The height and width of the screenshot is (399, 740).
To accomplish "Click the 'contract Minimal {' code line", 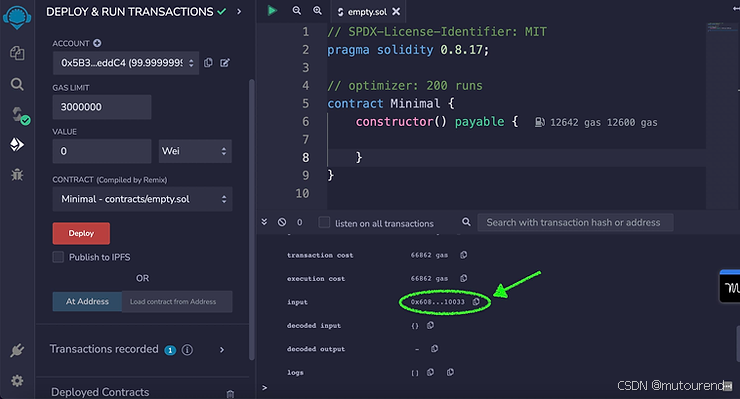I will pyautogui.click(x=391, y=103).
